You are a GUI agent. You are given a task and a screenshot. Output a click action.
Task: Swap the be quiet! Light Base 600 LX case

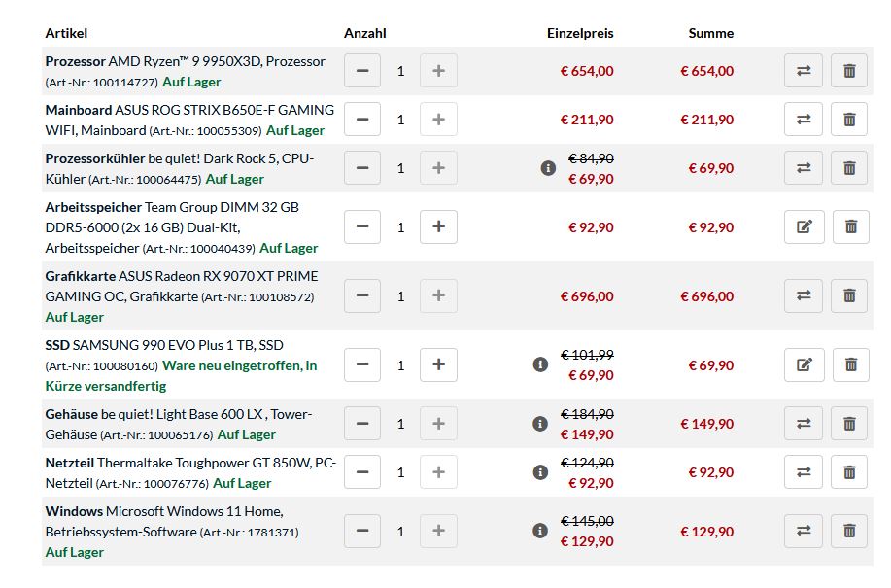click(x=803, y=423)
